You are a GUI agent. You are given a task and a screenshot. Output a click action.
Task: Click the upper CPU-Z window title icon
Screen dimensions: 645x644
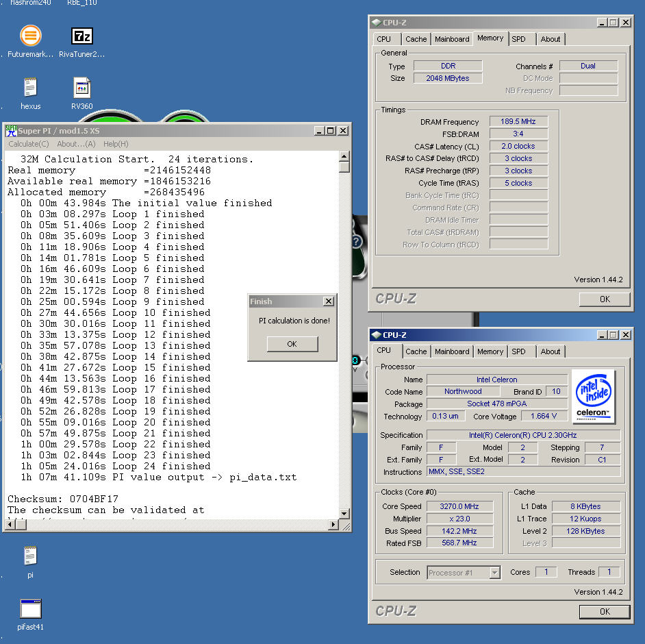(376, 22)
